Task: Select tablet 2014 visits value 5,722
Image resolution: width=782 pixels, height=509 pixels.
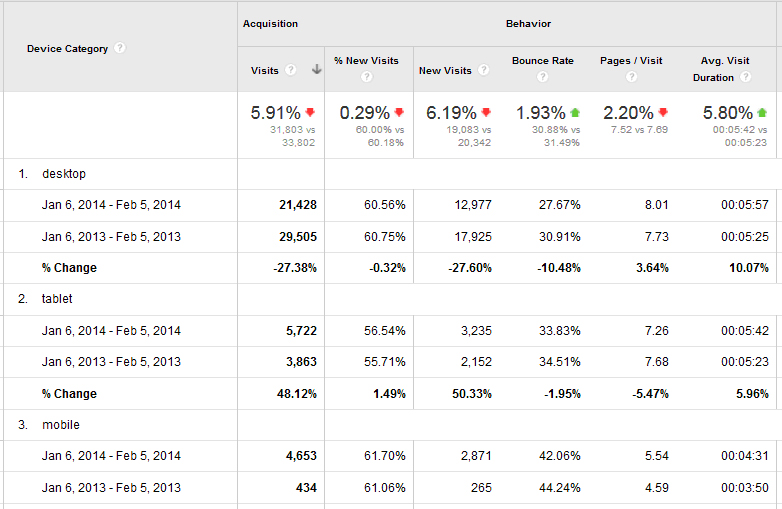Action: [x=301, y=331]
